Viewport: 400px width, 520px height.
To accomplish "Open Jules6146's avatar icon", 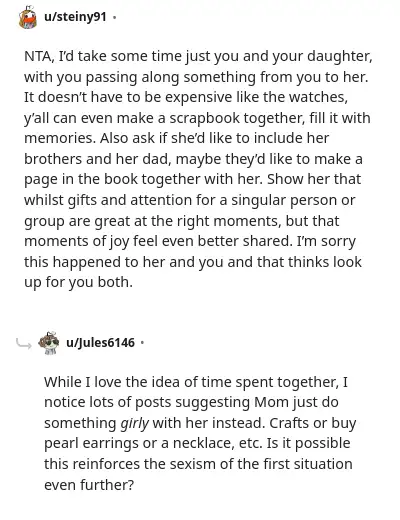I will 49,343.
